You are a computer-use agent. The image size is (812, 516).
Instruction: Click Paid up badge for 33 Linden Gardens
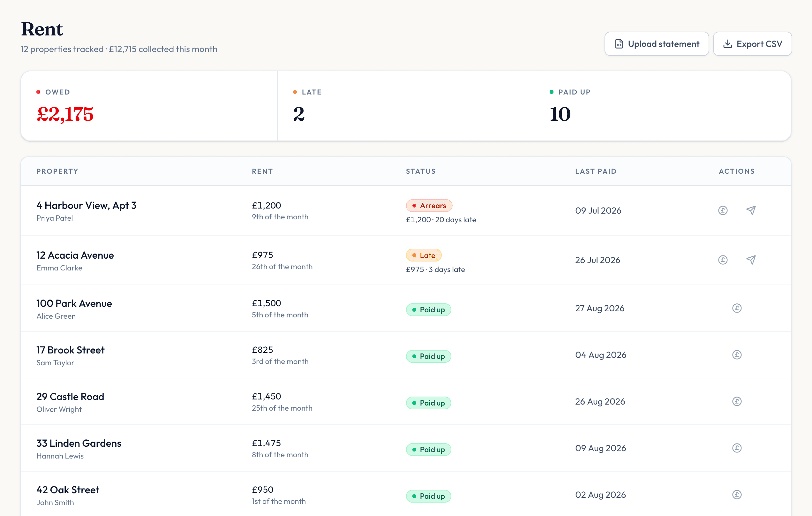point(428,450)
